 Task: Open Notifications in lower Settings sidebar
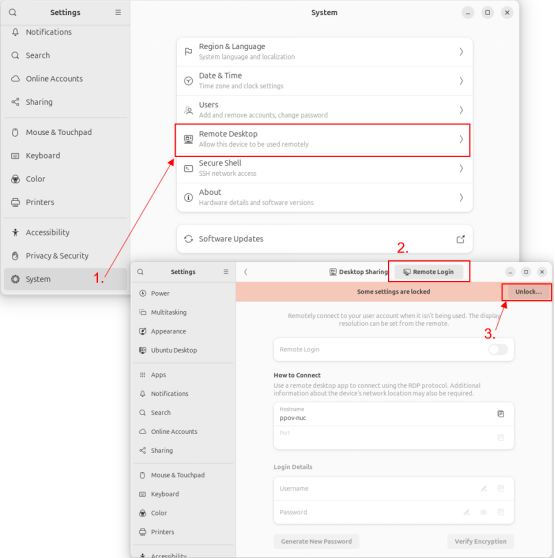184,394
